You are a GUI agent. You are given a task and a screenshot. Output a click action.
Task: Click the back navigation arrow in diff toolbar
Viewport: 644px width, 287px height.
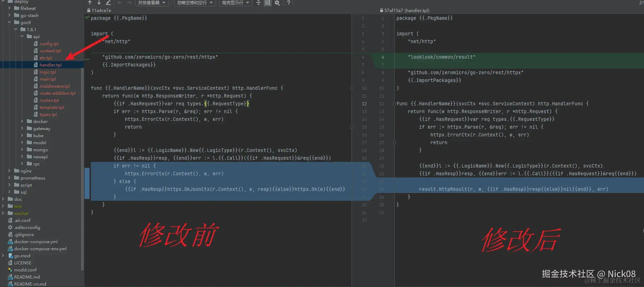[120, 2]
